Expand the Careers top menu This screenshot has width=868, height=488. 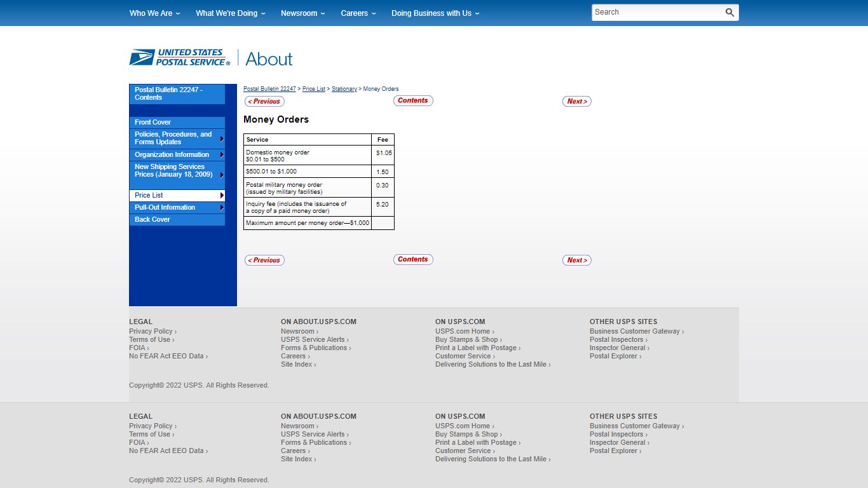pyautogui.click(x=358, y=13)
